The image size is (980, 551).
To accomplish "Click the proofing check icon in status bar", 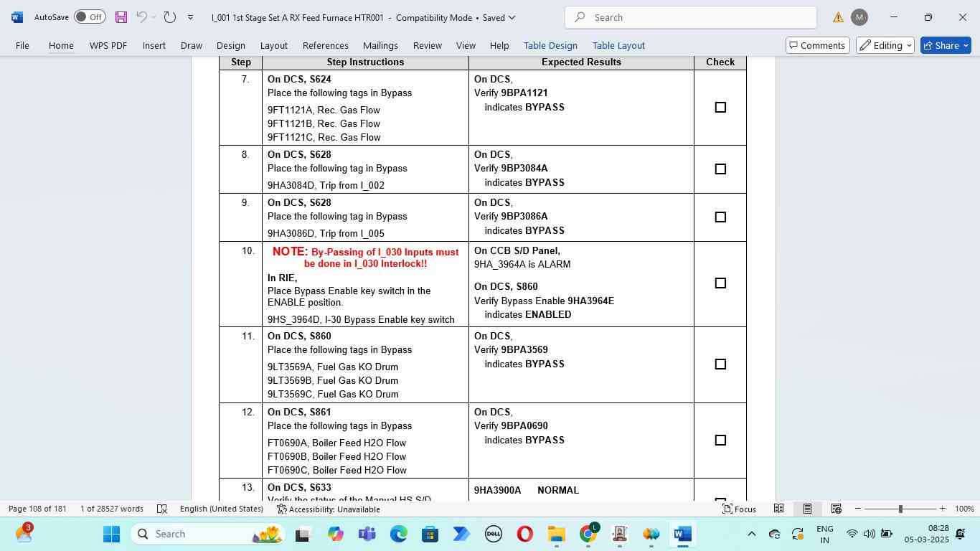I will click(x=162, y=509).
